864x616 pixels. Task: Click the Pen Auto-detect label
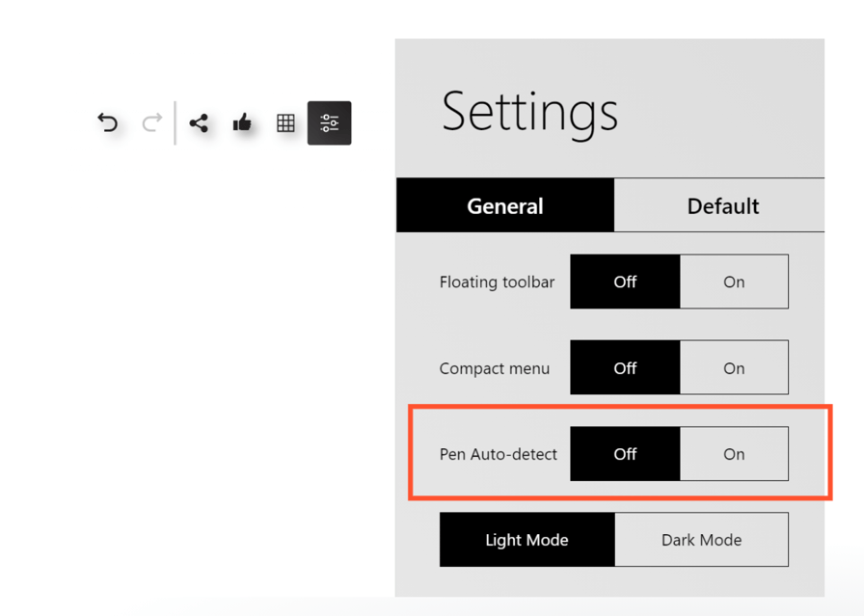[x=499, y=454]
